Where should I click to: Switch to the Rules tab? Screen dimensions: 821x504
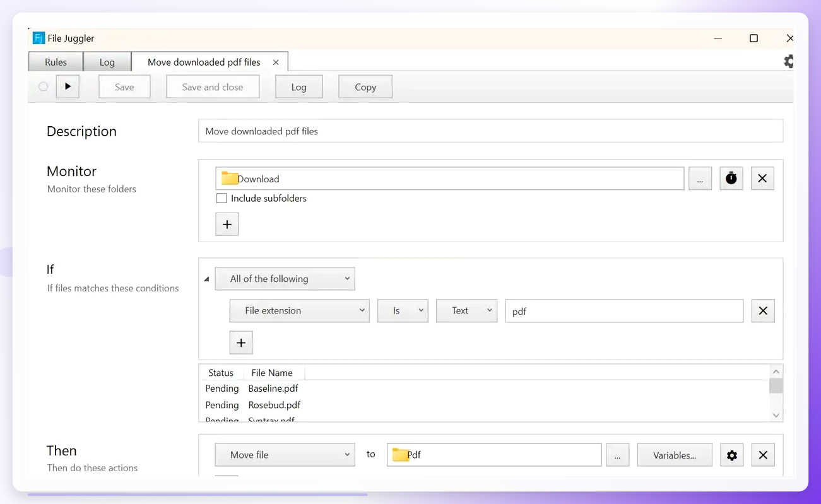(56, 62)
